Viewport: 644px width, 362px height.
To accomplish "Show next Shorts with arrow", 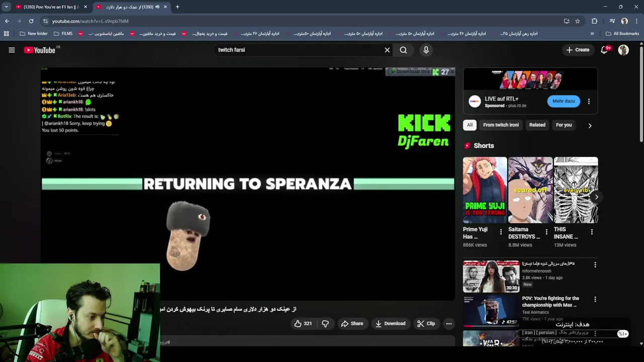I will [x=596, y=197].
